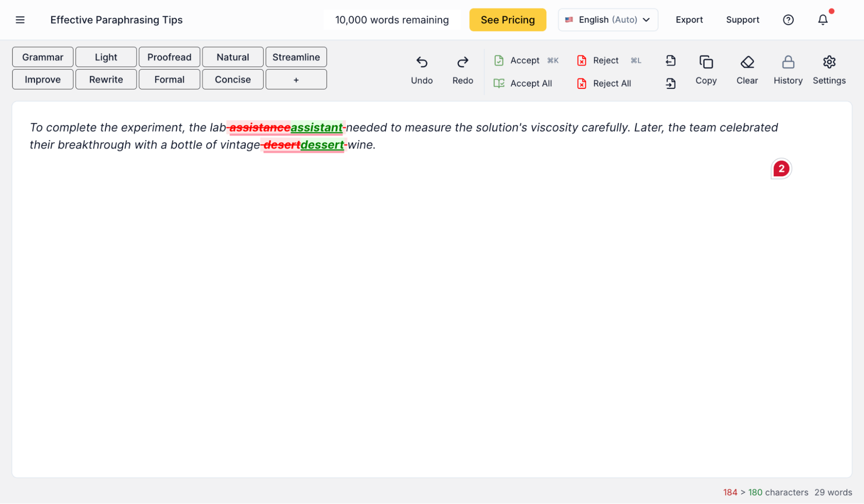Screen dimensions: 864x504
Task: Click the inserted word assistant
Action: 316,128
